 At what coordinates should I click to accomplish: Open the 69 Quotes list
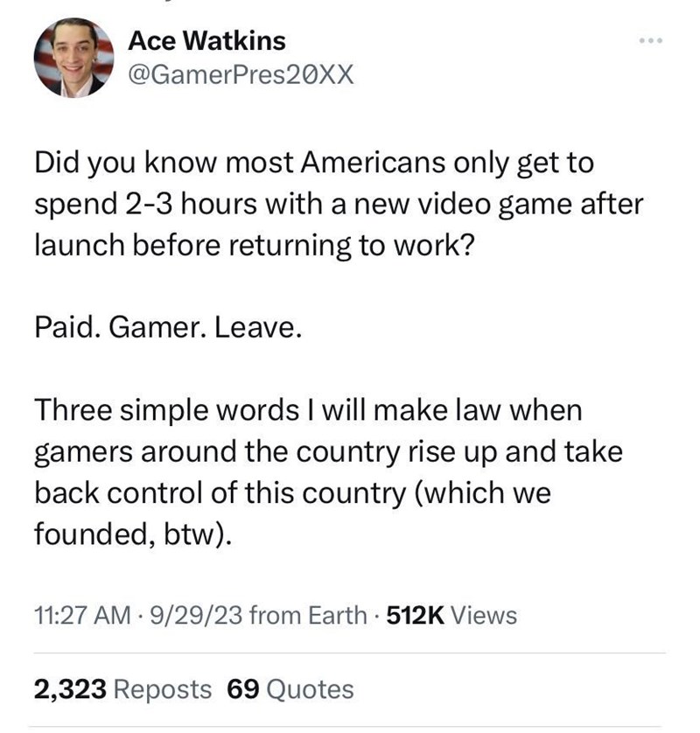[290, 689]
